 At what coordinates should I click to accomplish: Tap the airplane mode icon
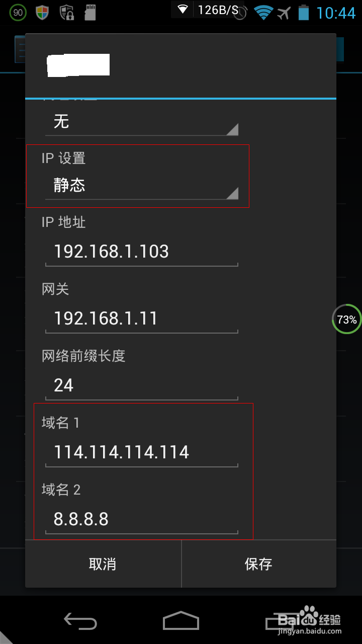284,13
